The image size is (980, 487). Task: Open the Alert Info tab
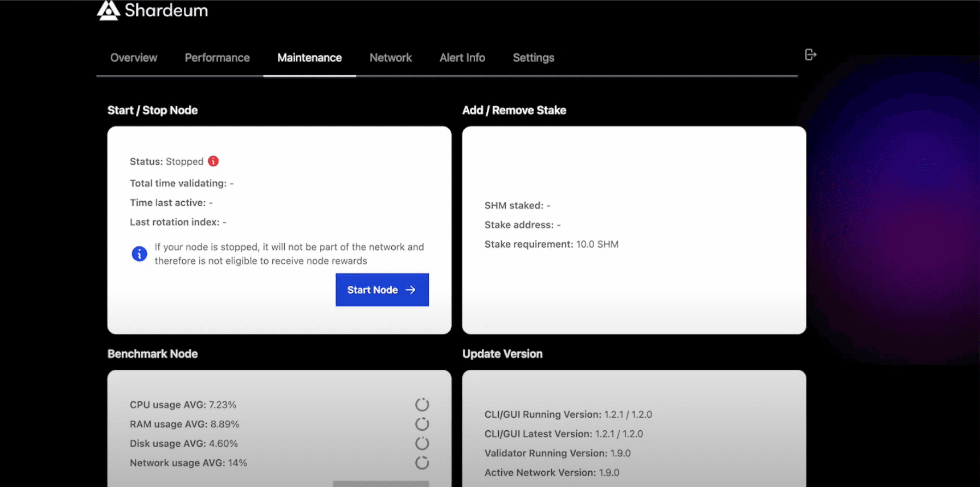point(462,58)
